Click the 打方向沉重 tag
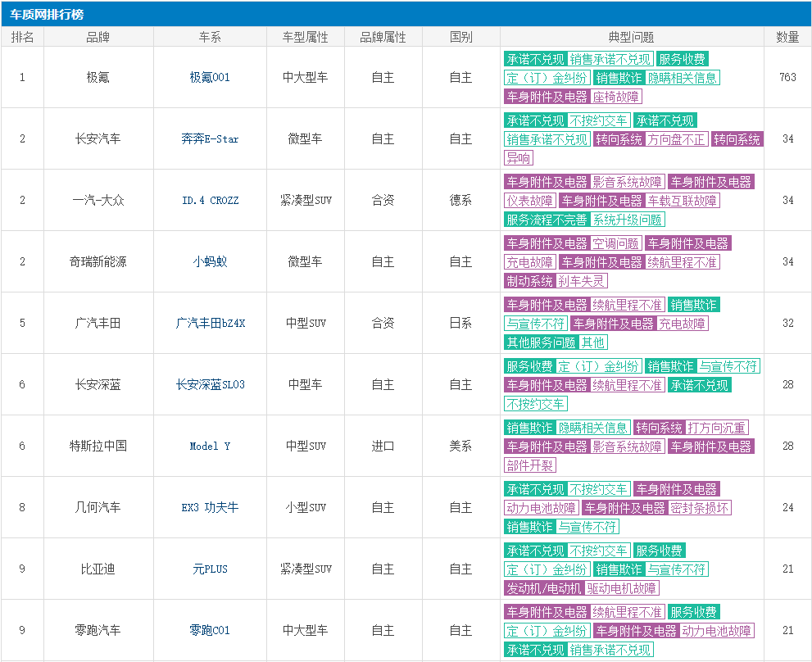The width and height of the screenshot is (812, 662). 717,428
